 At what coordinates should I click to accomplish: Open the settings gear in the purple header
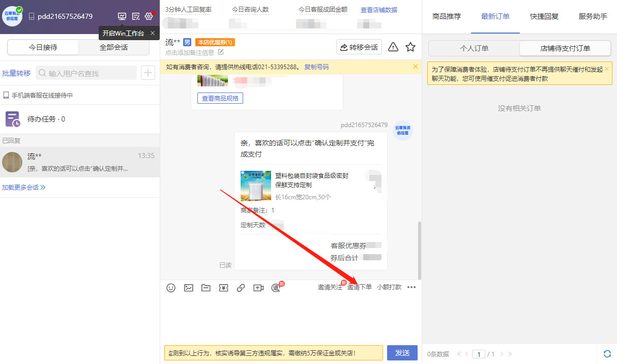(149, 16)
